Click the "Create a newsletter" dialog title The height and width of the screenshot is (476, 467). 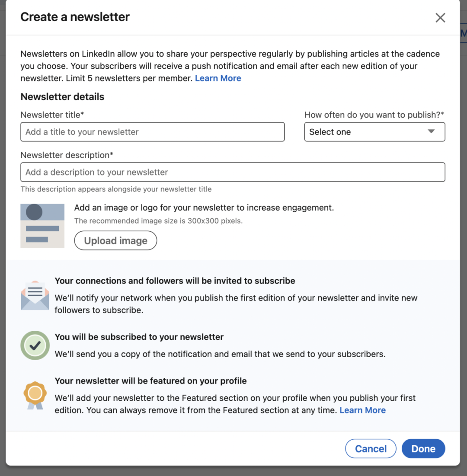click(75, 17)
